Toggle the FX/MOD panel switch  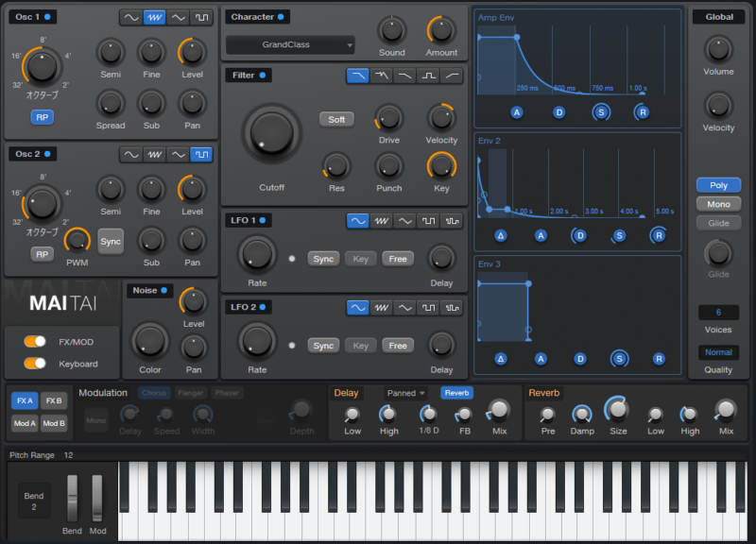35,342
